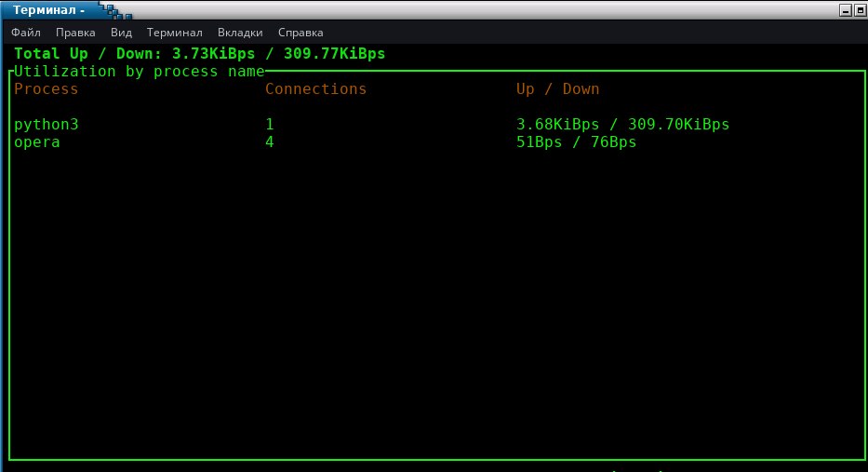Minimize the terminal window
Image resolution: width=868 pixels, height=472 pixels.
pyautogui.click(x=846, y=10)
